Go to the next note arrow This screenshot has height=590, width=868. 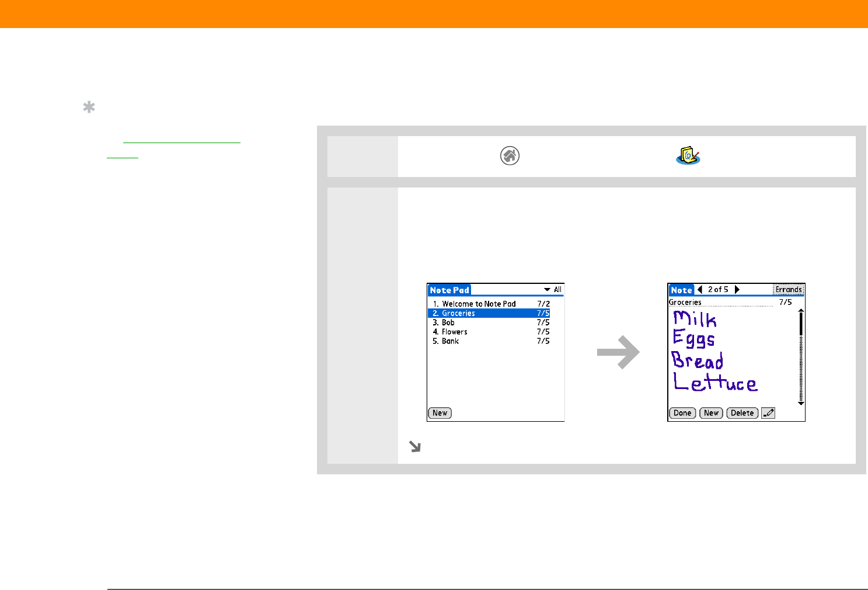737,289
